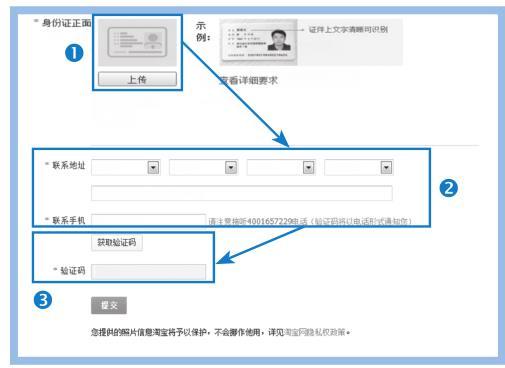Focus the detailed address text field

point(242,193)
